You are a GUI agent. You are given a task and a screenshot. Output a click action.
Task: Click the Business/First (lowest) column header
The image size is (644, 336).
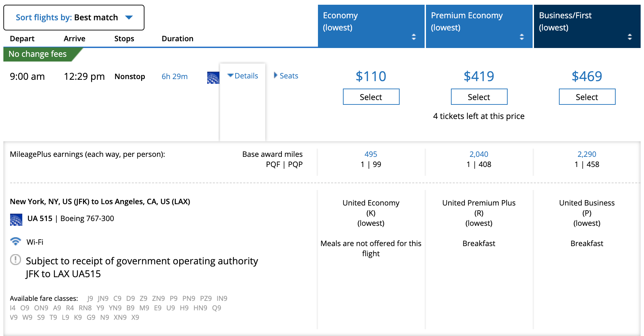point(587,26)
